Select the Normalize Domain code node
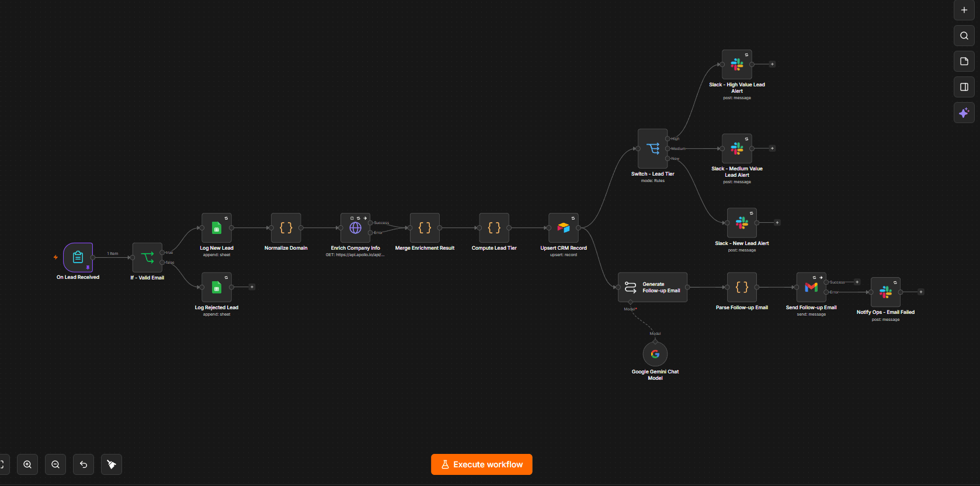This screenshot has width=980, height=486. [x=286, y=228]
